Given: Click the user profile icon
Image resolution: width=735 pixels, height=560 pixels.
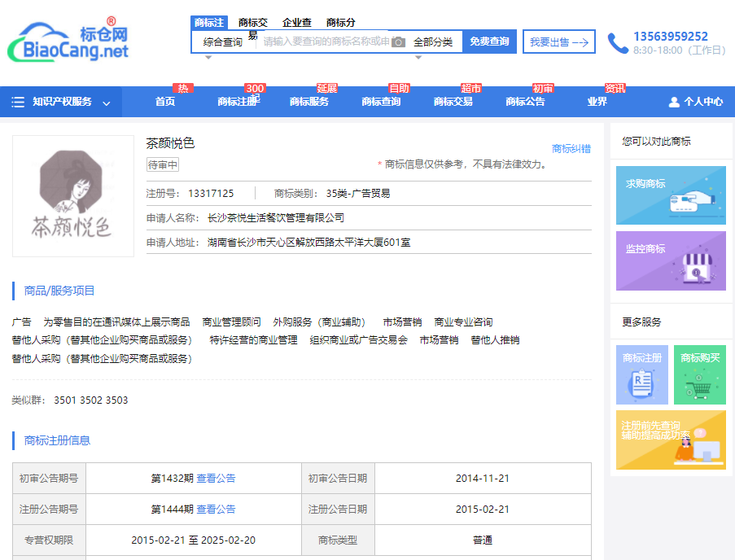Looking at the screenshot, I should point(674,102).
